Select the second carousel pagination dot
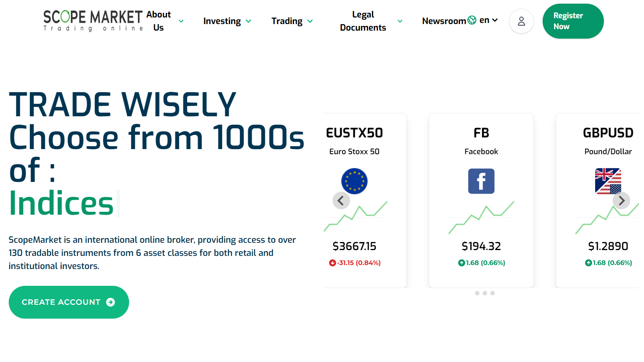 point(485,293)
